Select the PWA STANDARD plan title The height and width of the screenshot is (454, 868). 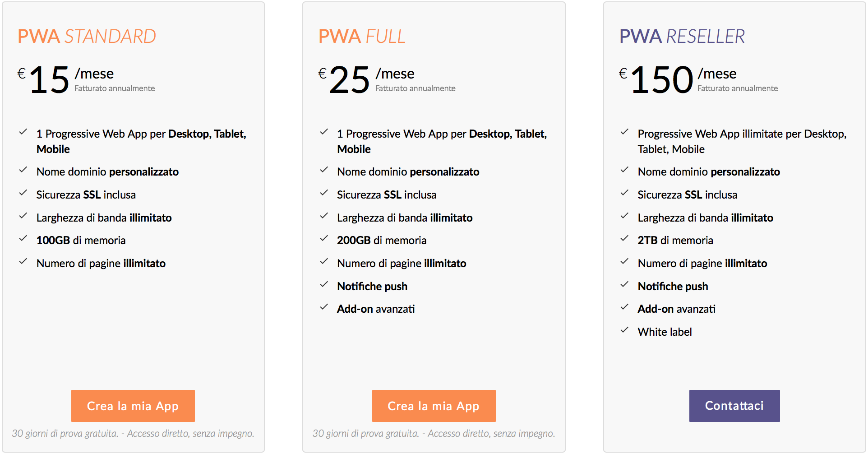tap(87, 37)
